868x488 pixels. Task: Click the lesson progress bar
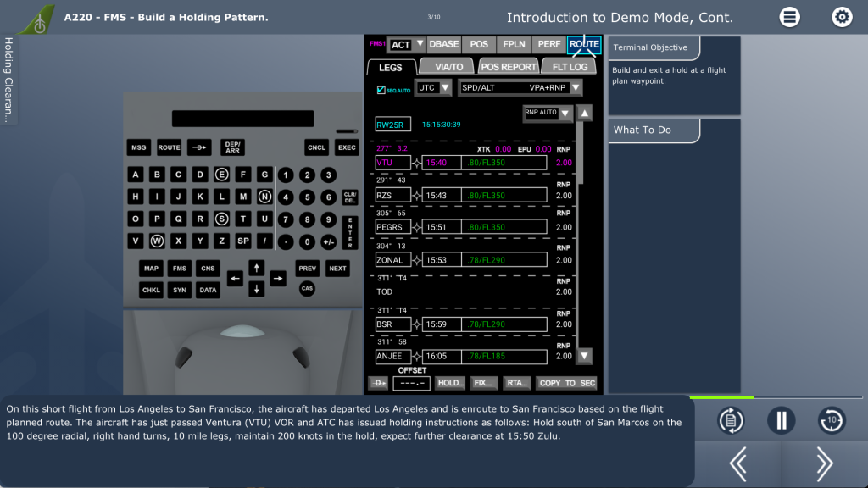coord(776,397)
